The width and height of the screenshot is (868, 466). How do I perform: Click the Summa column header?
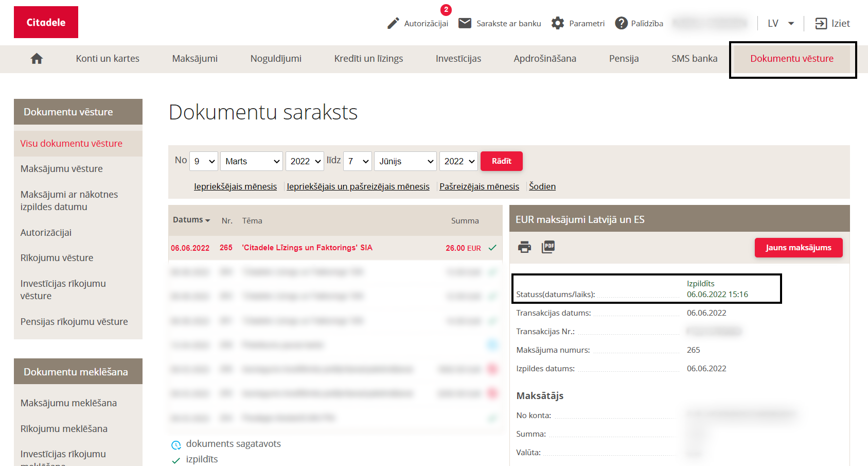pos(465,220)
